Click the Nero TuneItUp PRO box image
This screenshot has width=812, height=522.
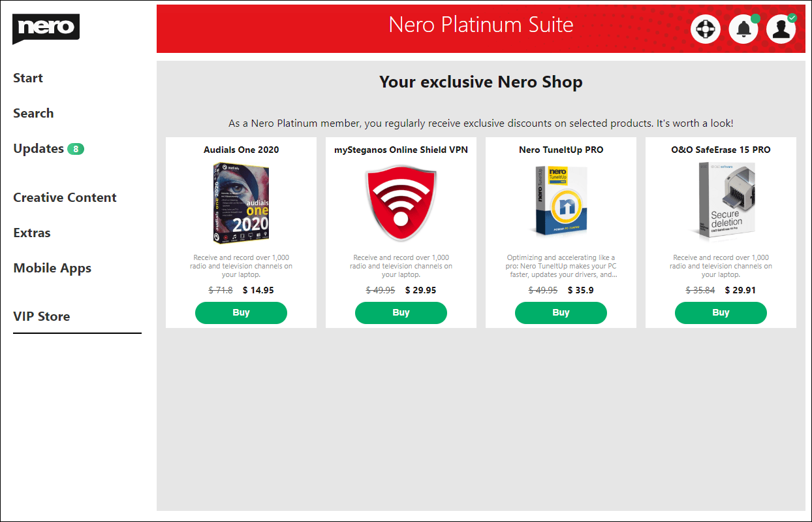coord(561,201)
